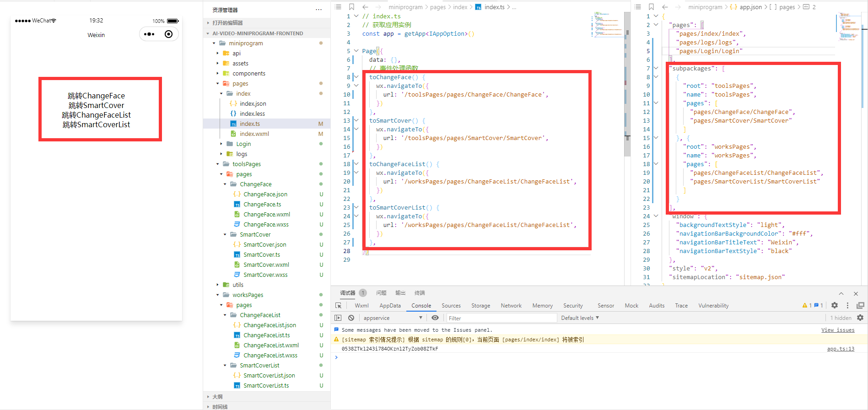
Task: Click the View issues link
Action: pyautogui.click(x=838, y=330)
